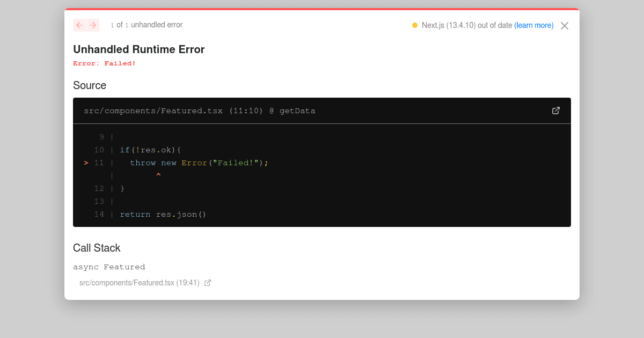
Task: Click the src/components/Featured.tsx (19:41) stack frame link
Action: coord(140,283)
